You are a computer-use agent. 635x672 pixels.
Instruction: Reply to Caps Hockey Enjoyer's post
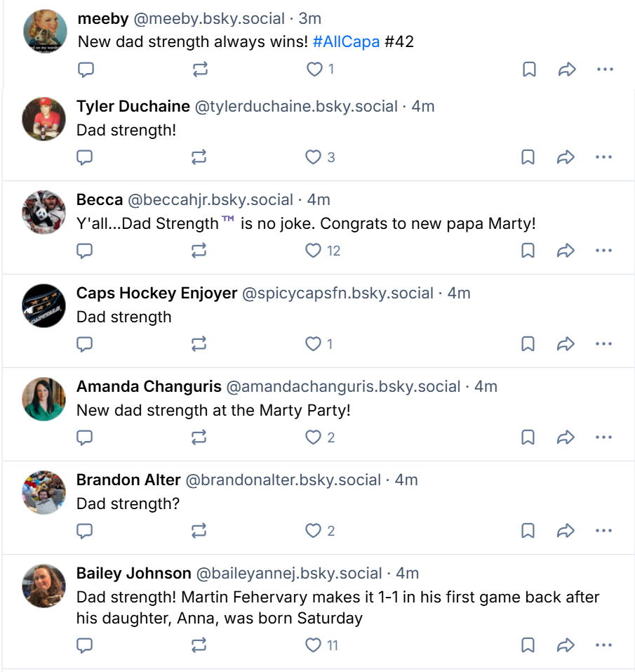(85, 344)
